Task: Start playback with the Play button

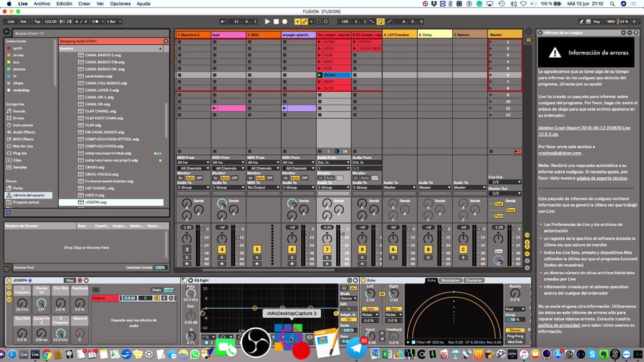Action: click(267, 21)
